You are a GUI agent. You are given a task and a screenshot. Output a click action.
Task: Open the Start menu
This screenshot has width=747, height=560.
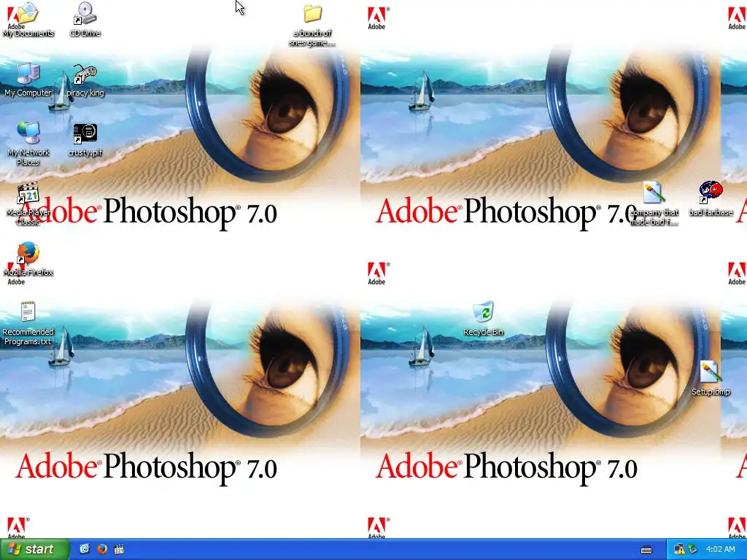(35, 549)
